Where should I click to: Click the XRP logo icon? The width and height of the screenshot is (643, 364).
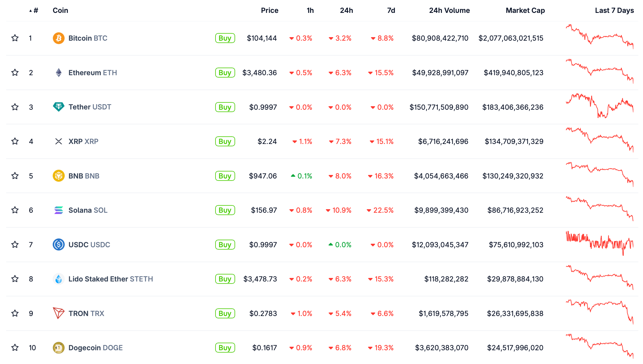point(59,141)
